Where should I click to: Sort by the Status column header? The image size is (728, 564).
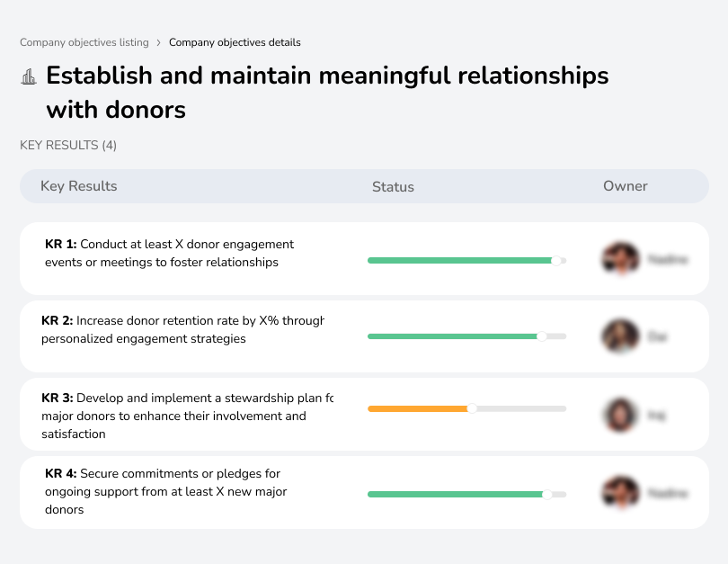[x=393, y=187]
